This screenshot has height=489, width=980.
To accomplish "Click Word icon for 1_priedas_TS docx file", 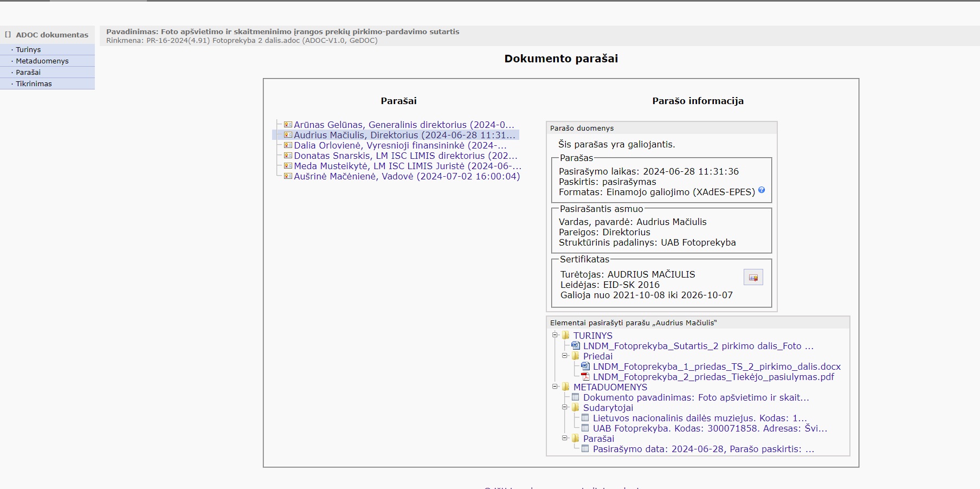I will (x=585, y=366).
